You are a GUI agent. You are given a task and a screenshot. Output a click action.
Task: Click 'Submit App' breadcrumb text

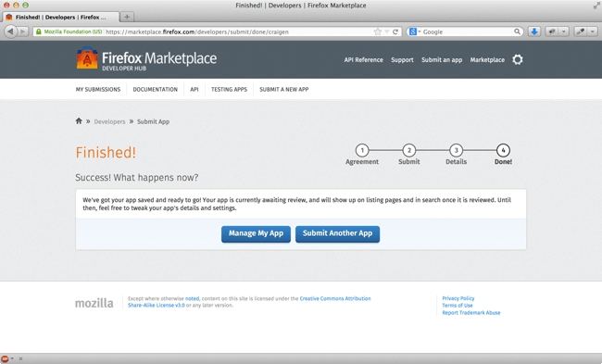[153, 121]
